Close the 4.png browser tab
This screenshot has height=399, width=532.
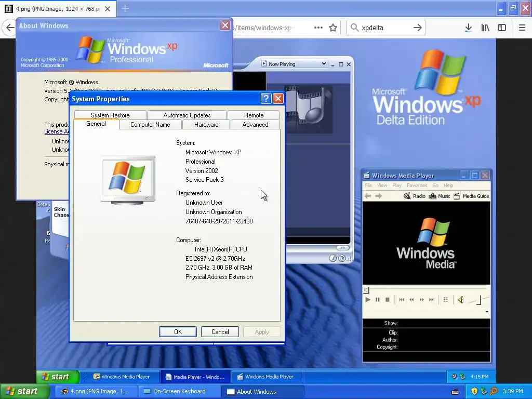click(108, 9)
